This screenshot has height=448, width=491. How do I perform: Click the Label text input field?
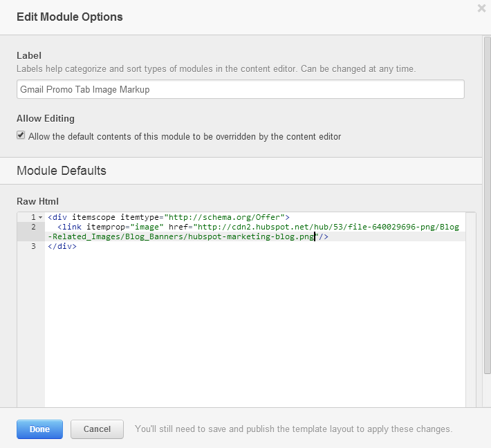240,89
